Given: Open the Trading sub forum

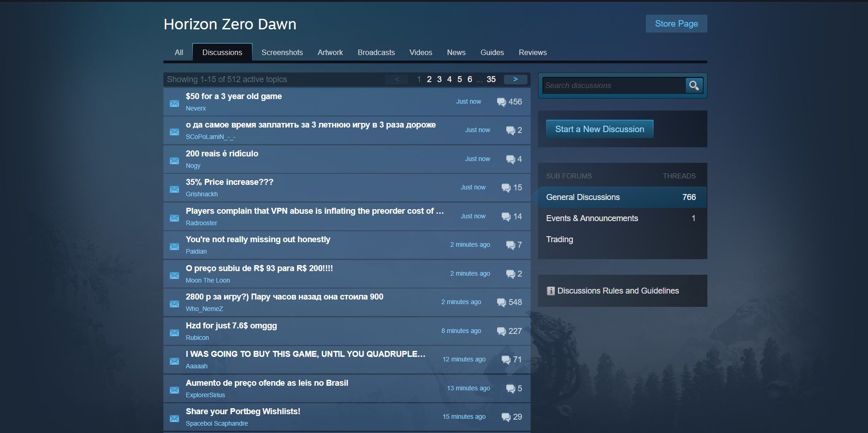Looking at the screenshot, I should [559, 239].
